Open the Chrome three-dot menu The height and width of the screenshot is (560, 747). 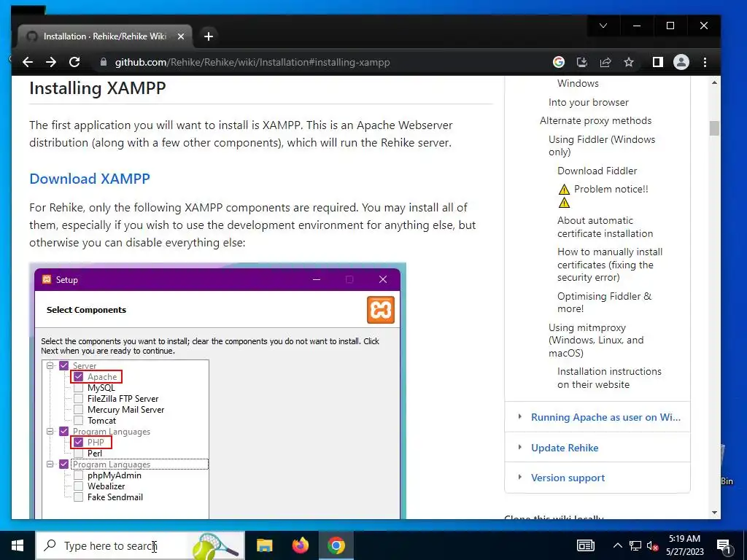click(705, 62)
